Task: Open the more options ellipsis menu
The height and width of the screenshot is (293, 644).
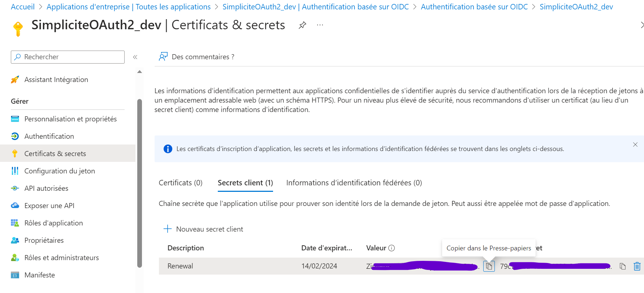Action: pyautogui.click(x=320, y=25)
